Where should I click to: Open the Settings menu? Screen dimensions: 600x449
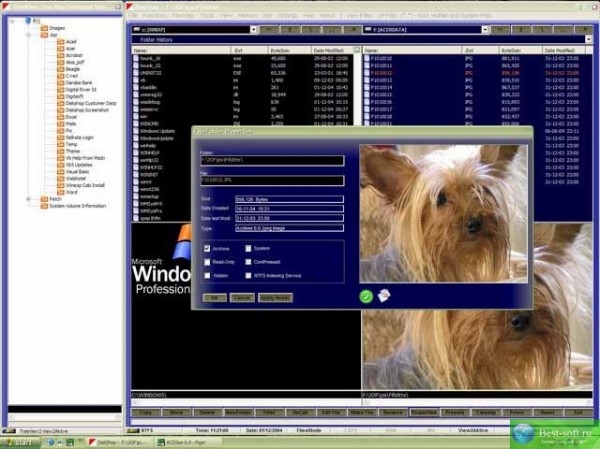pyautogui.click(x=287, y=15)
